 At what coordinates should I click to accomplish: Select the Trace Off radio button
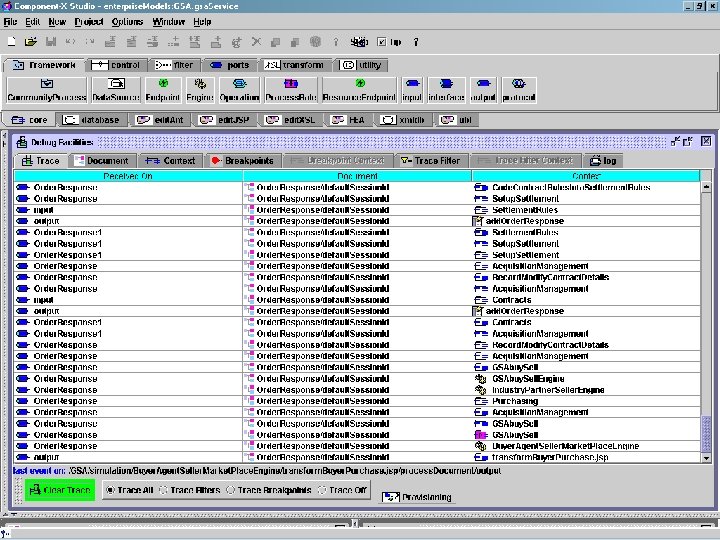pos(322,490)
